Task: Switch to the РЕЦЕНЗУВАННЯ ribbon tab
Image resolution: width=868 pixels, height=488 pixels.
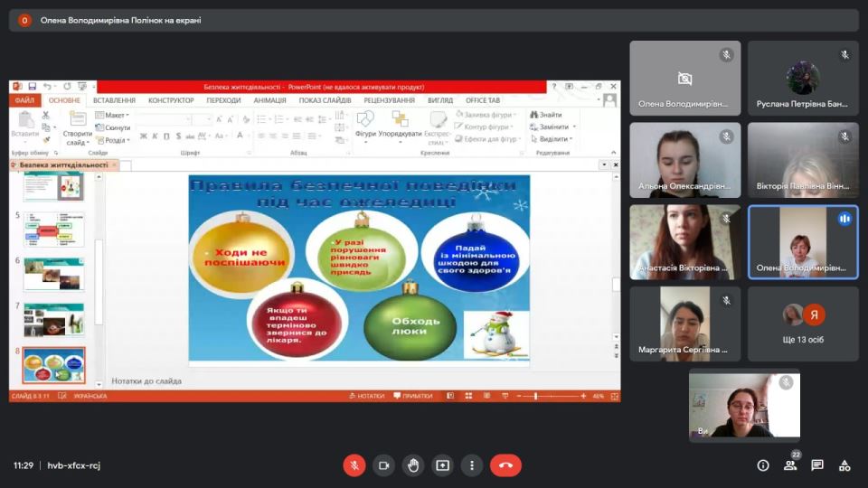Action: 389,100
